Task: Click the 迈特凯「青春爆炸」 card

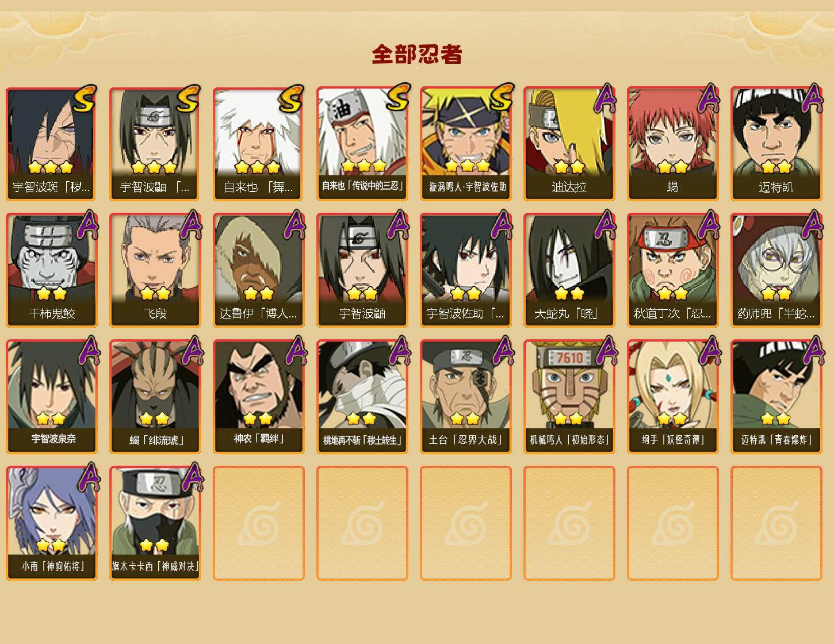Action: click(x=776, y=397)
